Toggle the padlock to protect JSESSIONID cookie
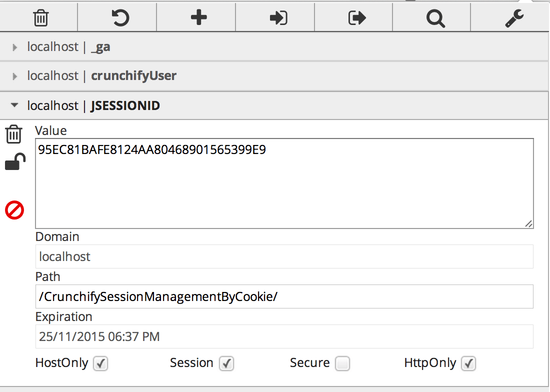550x392 pixels. 14,162
